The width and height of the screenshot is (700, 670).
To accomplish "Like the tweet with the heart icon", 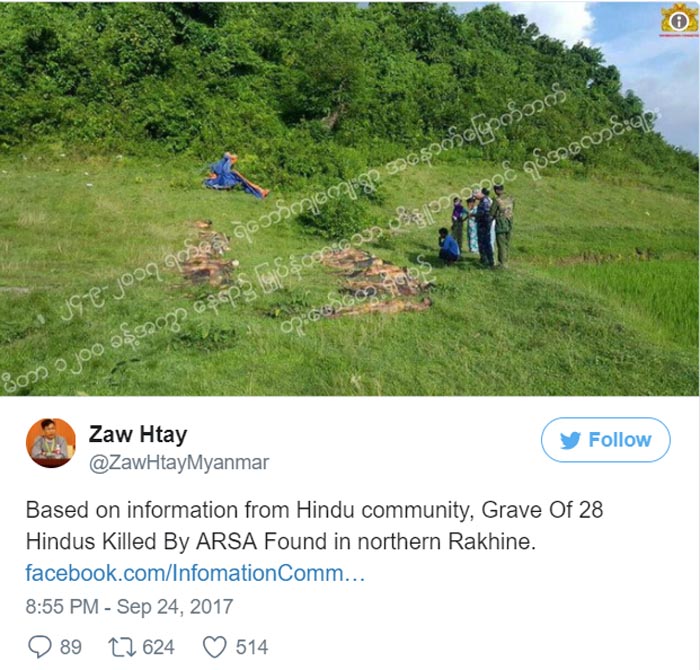I will point(215,647).
